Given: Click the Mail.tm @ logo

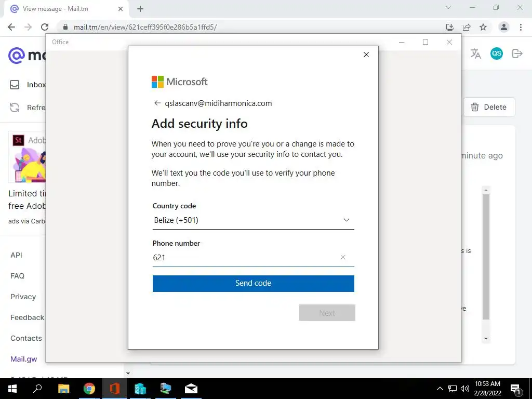Looking at the screenshot, I should click(x=16, y=55).
